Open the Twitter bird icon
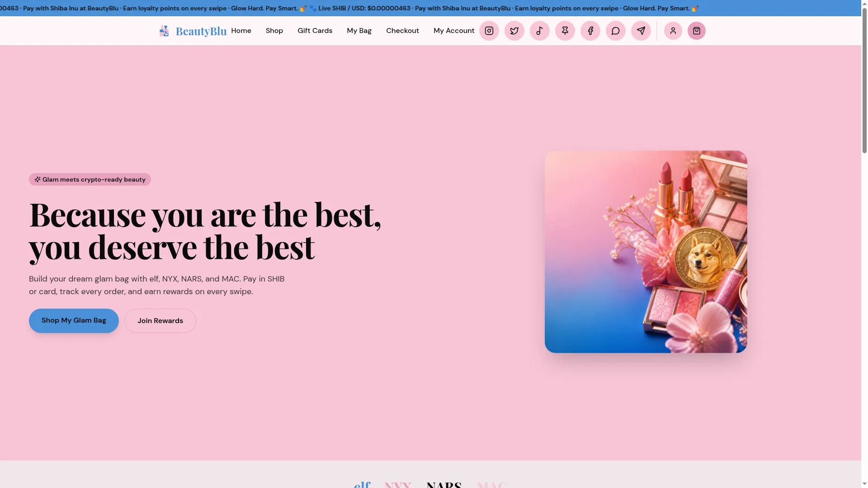Viewport: 868px width, 488px height. pyautogui.click(x=514, y=31)
